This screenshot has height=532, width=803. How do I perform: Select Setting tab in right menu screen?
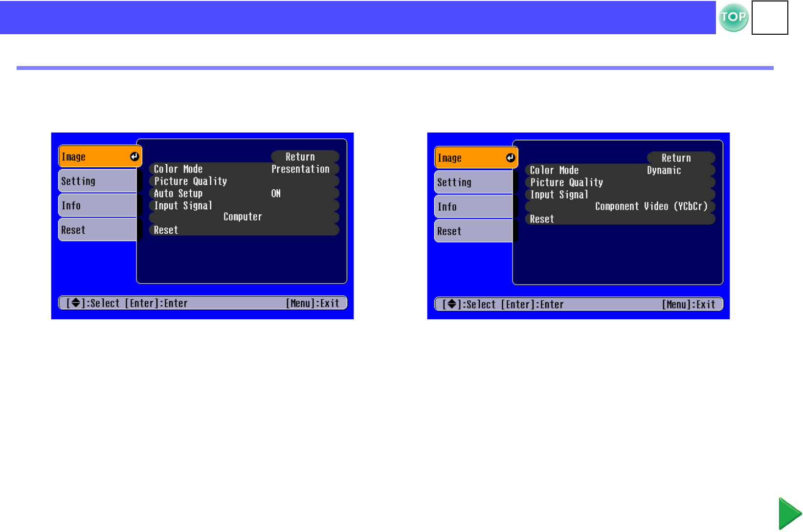pos(474,182)
